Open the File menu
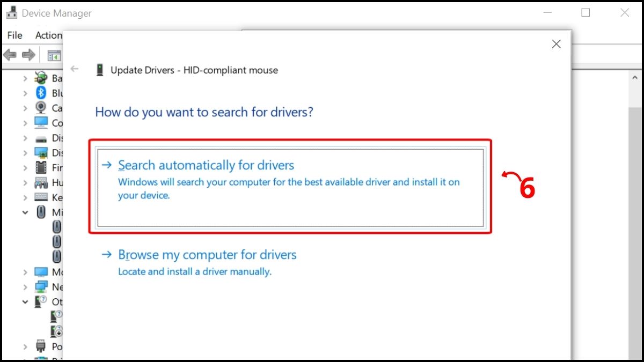644x362 pixels. [14, 35]
